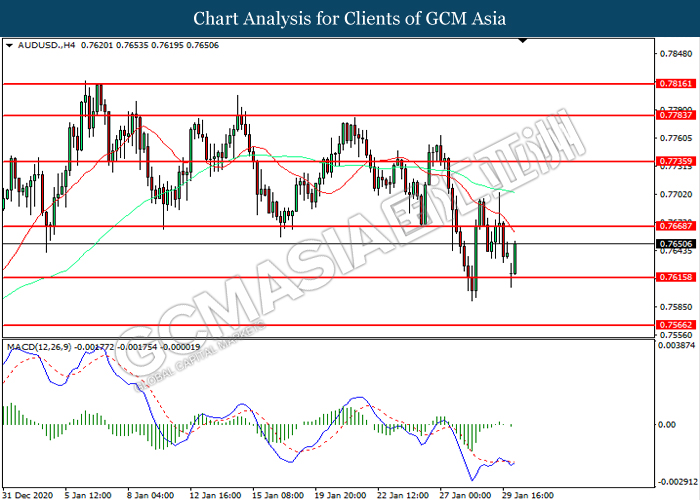Click the MACD 0.00 zero level label

[667, 425]
